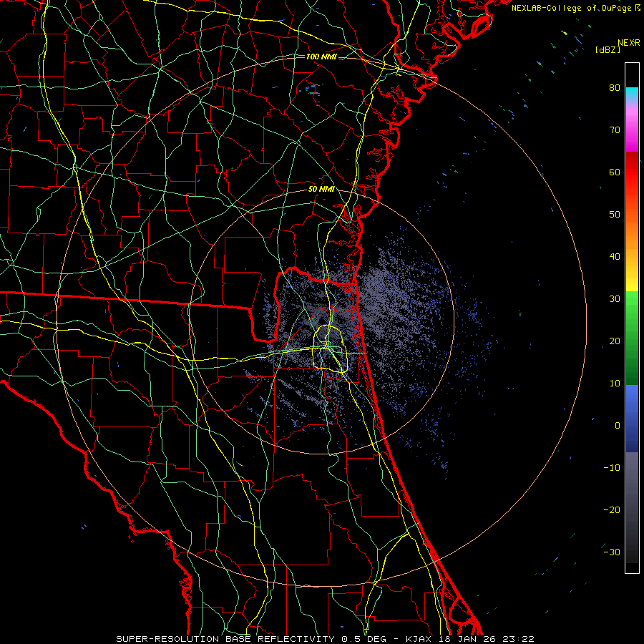Click the 20 dBZ label on the color scale

coord(615,341)
